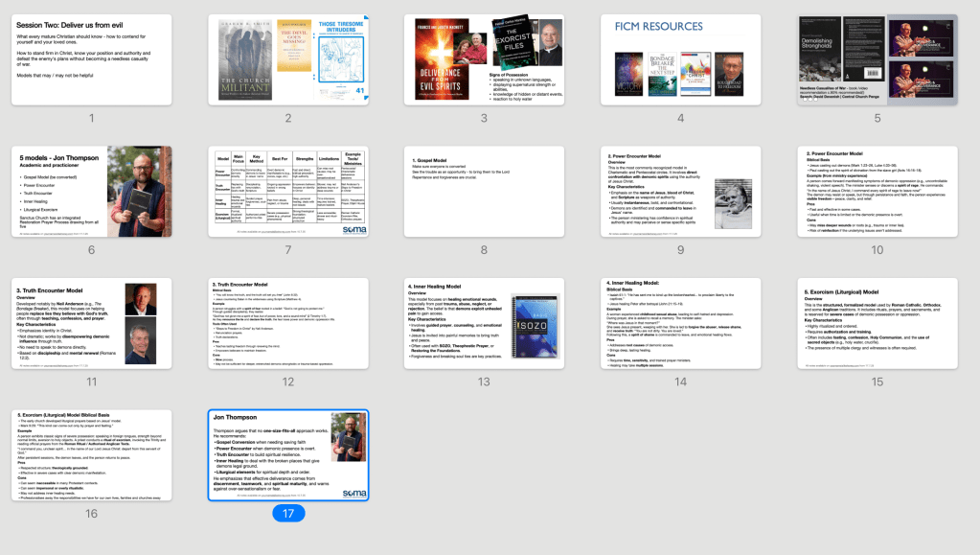The width and height of the screenshot is (980, 555).
Task: Choose Inner Healing Biblical Basis slide 14
Action: [680, 323]
